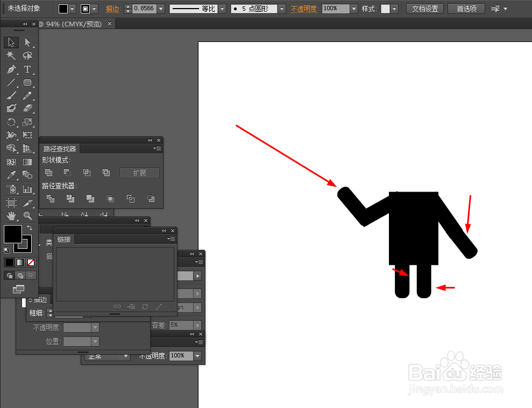Set paint mode to Gradient
This screenshot has width=532, height=408.
[20, 262]
